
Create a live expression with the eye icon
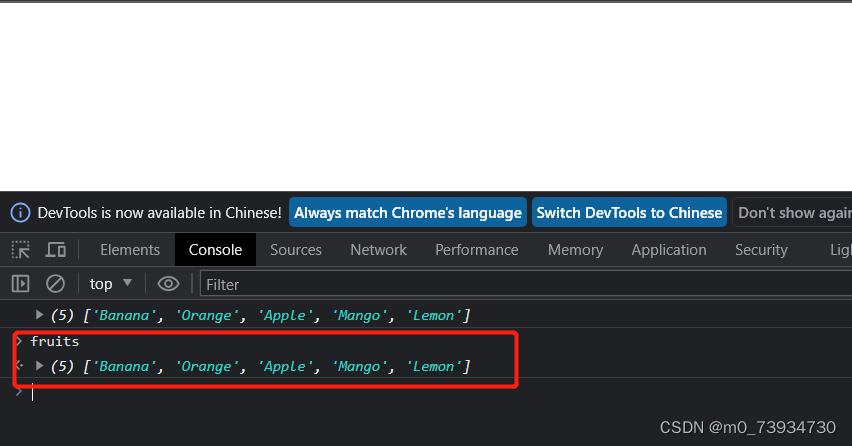click(168, 284)
